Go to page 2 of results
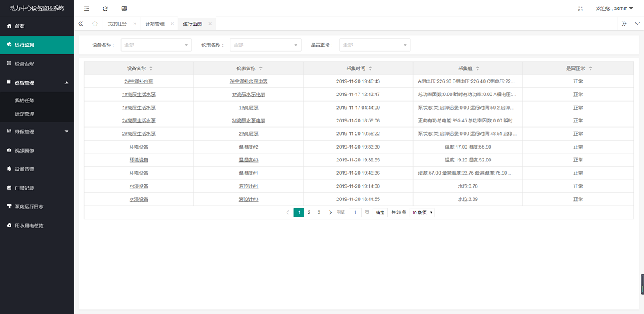 pos(309,212)
